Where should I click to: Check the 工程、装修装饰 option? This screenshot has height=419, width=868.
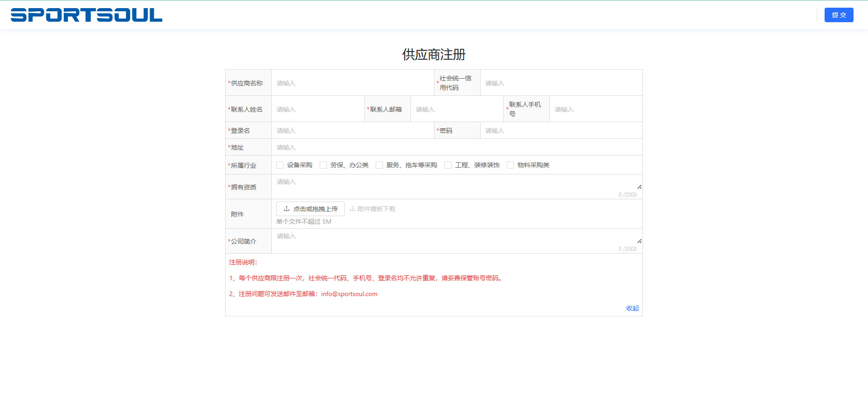pyautogui.click(x=448, y=165)
